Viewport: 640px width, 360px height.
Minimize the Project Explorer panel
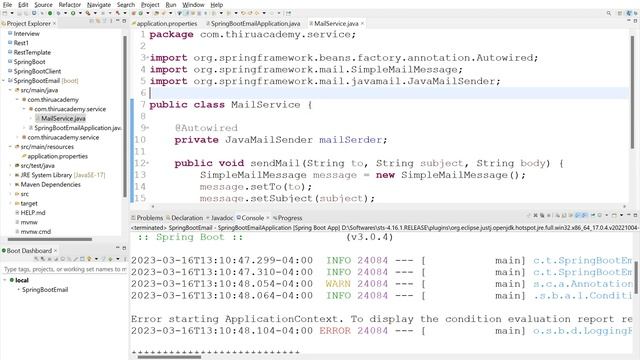[118, 20]
